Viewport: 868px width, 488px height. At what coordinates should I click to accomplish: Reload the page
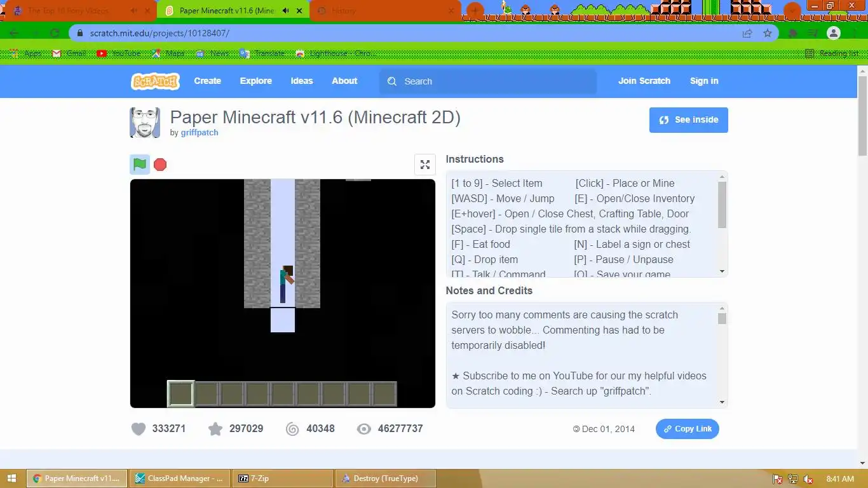[x=55, y=33]
